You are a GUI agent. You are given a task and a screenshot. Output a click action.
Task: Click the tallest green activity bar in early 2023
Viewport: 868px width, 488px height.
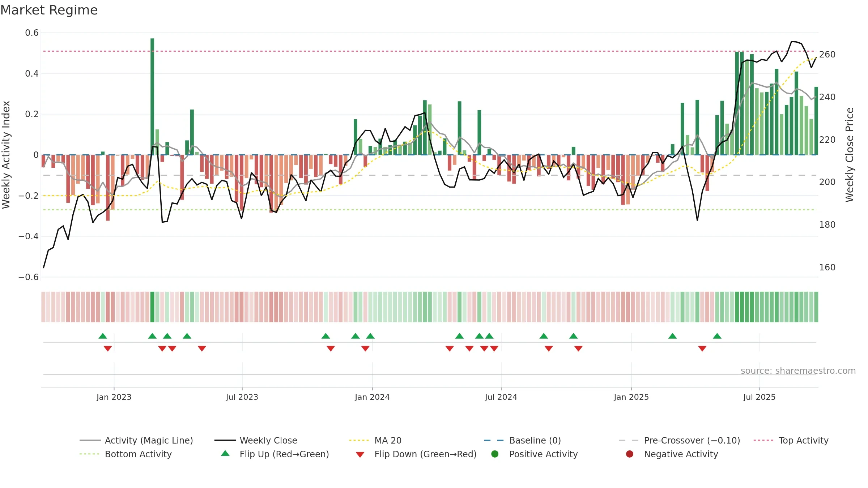pos(152,97)
